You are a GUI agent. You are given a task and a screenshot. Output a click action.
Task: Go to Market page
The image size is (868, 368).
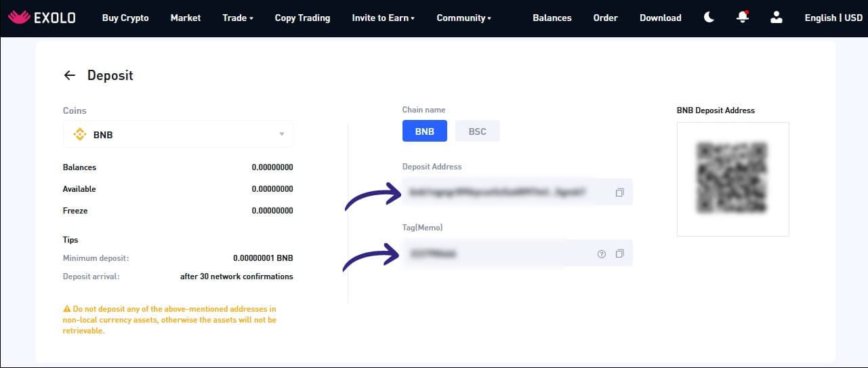[186, 18]
